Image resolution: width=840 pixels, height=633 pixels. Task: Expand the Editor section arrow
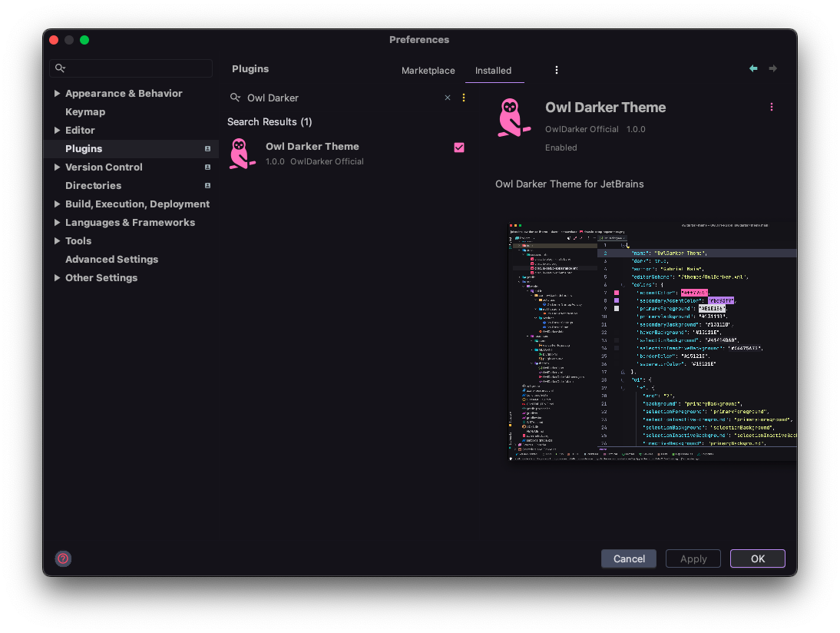[x=57, y=131]
